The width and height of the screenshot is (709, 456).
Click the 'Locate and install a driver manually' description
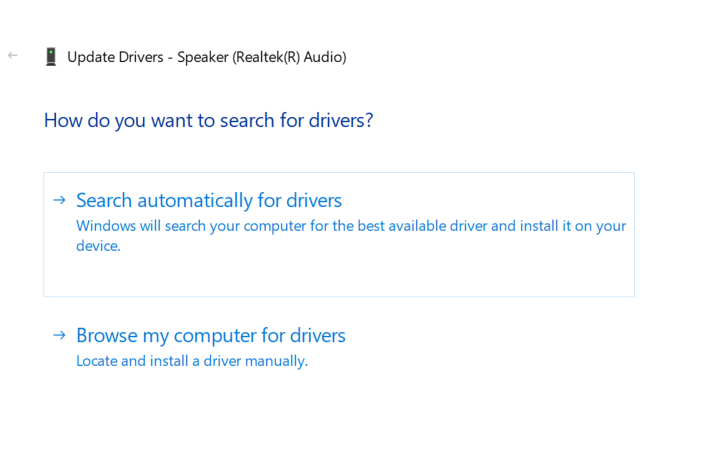click(191, 361)
